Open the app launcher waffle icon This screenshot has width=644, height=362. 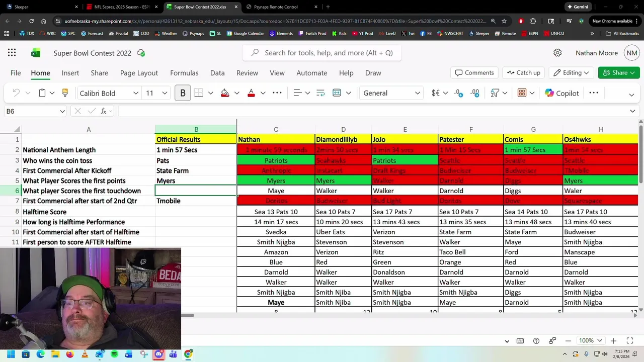click(x=12, y=53)
